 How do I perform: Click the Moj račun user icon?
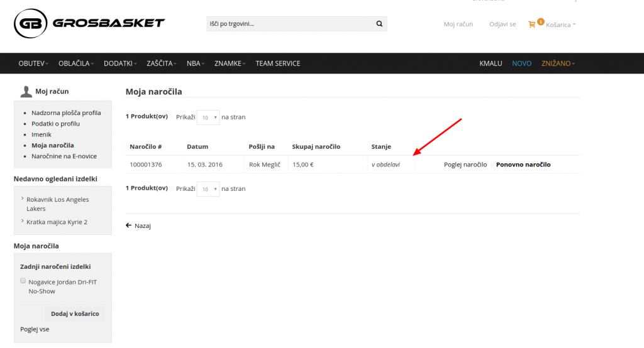coord(26,92)
